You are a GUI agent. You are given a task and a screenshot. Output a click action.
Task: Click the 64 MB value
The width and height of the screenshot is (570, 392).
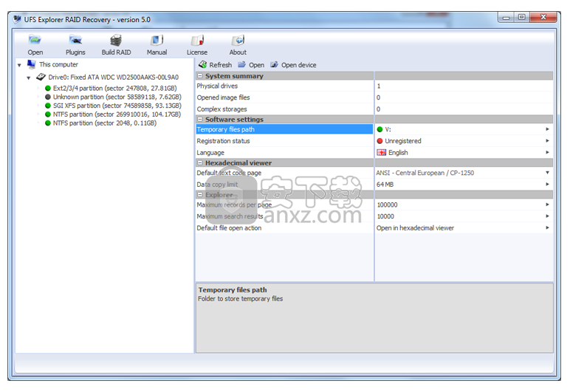pos(385,185)
